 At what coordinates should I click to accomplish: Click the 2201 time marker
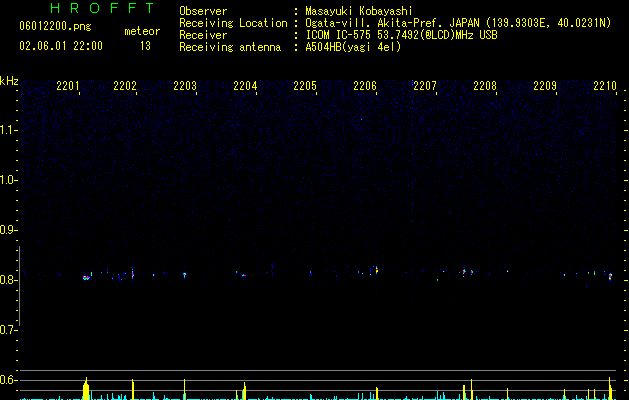(x=68, y=85)
